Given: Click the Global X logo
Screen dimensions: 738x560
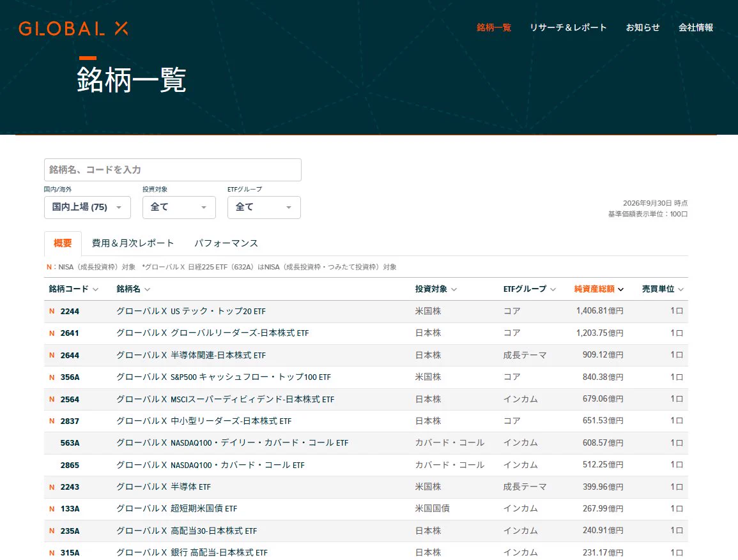Looking at the screenshot, I should (x=73, y=28).
